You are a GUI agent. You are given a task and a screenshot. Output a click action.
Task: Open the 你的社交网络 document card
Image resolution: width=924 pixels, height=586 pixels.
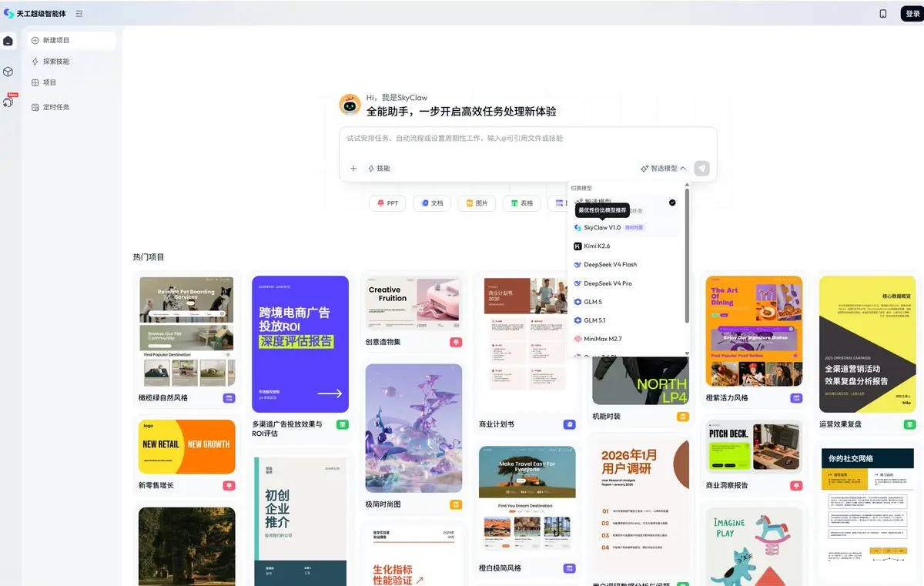(x=867, y=514)
